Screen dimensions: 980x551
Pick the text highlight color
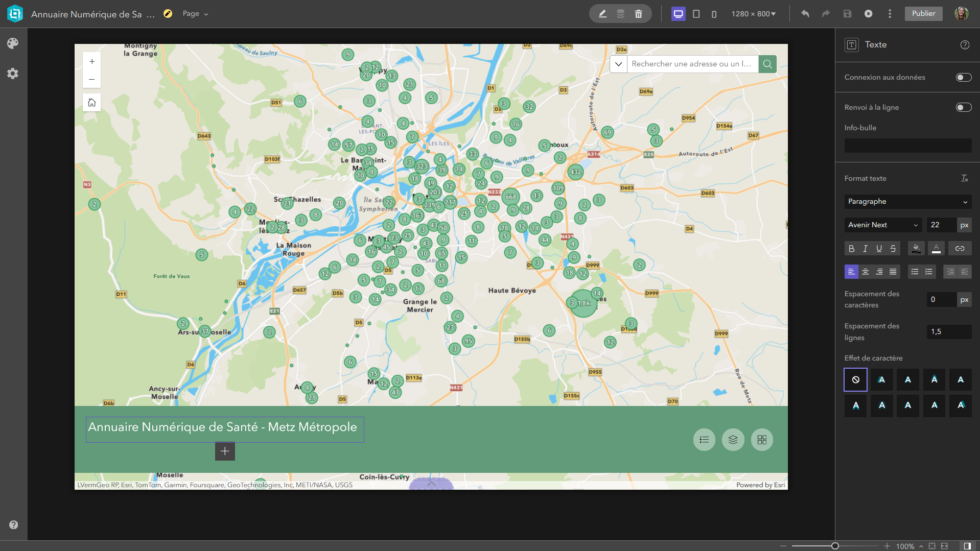click(916, 249)
